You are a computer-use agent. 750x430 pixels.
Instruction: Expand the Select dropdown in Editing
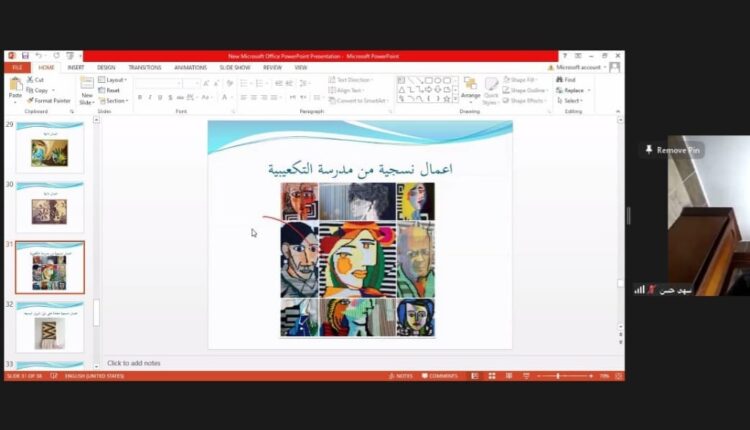pos(571,101)
